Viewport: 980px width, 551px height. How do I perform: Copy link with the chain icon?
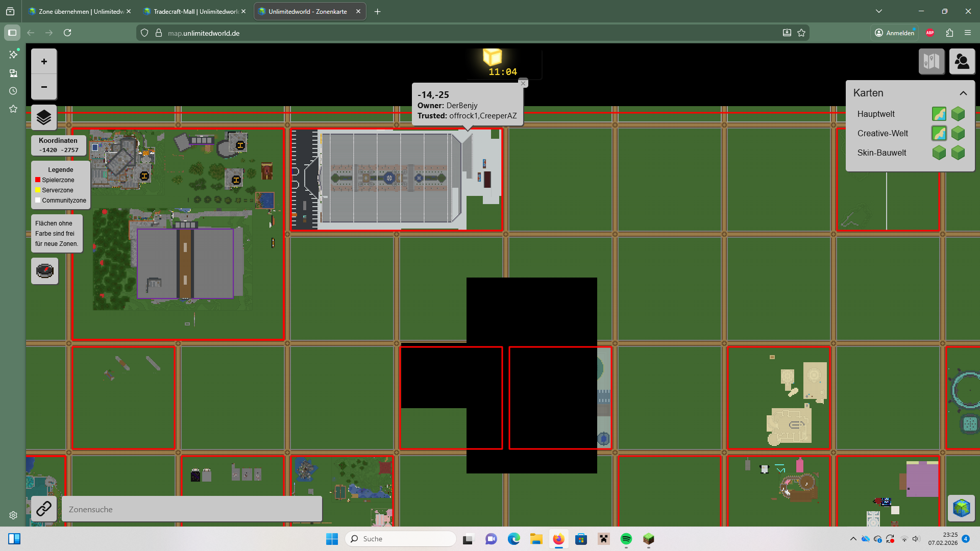44,509
